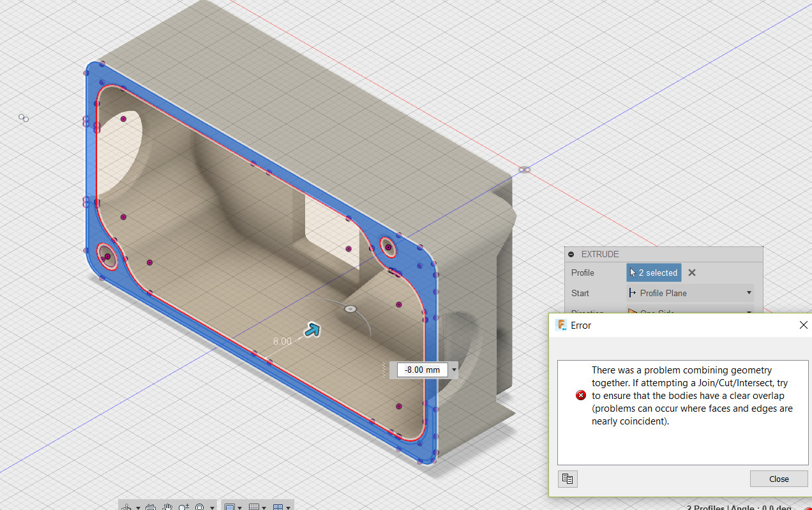Screen dimensions: 812x510
Task: Activate the Zoom tool
Action: coord(183,506)
